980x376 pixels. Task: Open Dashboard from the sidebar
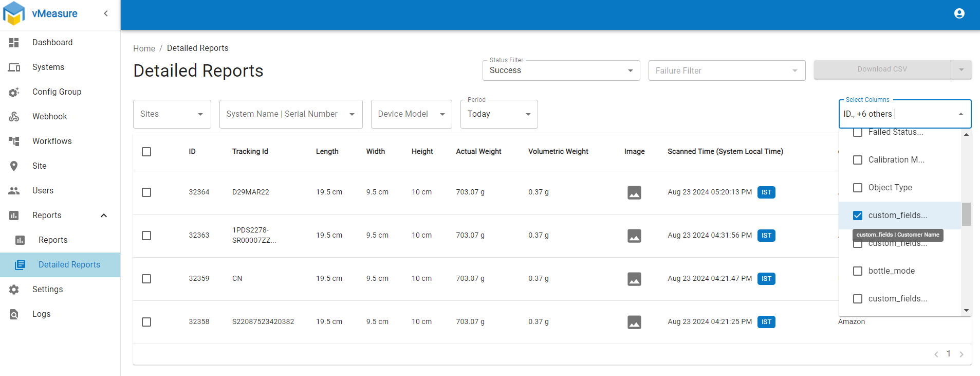coord(52,43)
